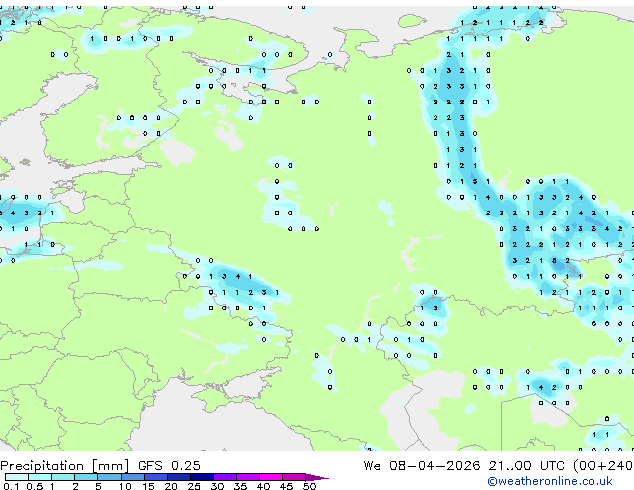Select the purple 30–35 legend swatch
The image size is (634, 490).
pos(225,477)
